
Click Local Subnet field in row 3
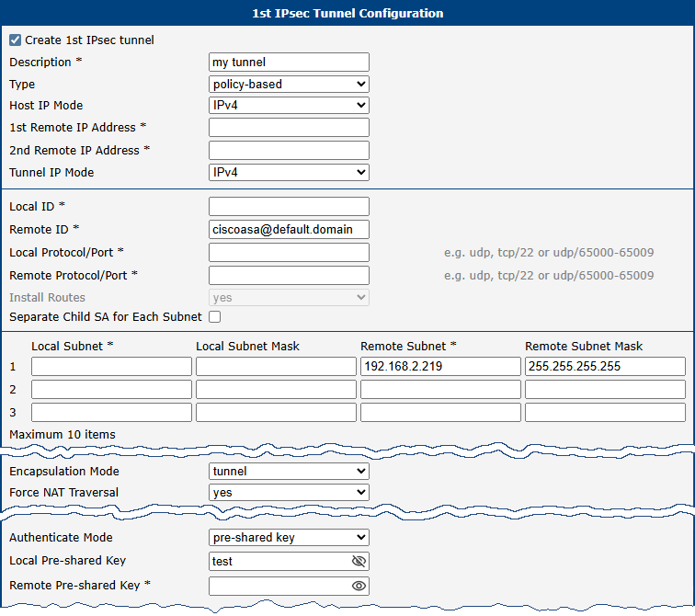click(112, 413)
